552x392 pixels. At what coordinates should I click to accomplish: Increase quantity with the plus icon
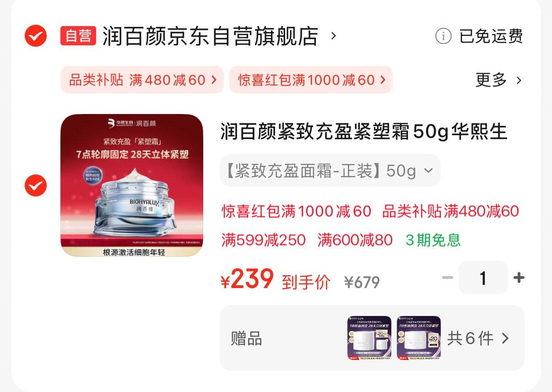519,278
